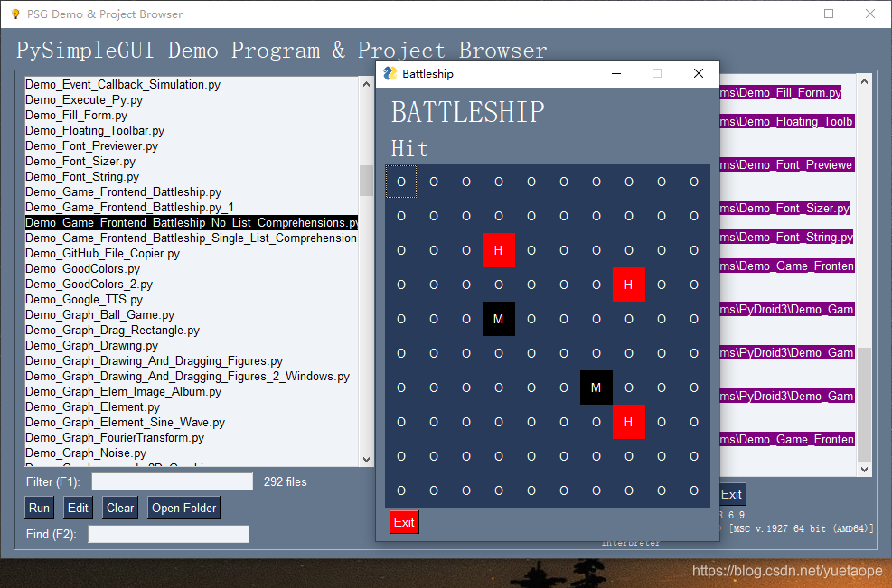Click the Edit button in Project Browser
Screen dimensions: 892x588
78,508
